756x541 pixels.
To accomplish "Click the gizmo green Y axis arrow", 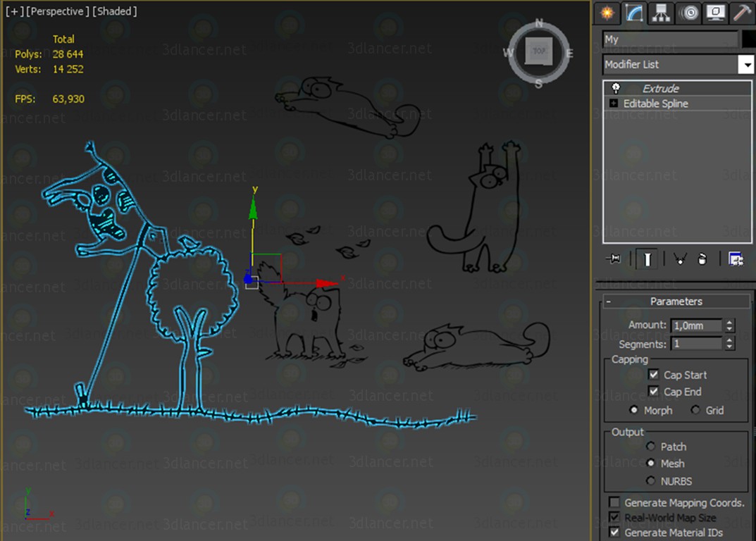I will tap(253, 209).
